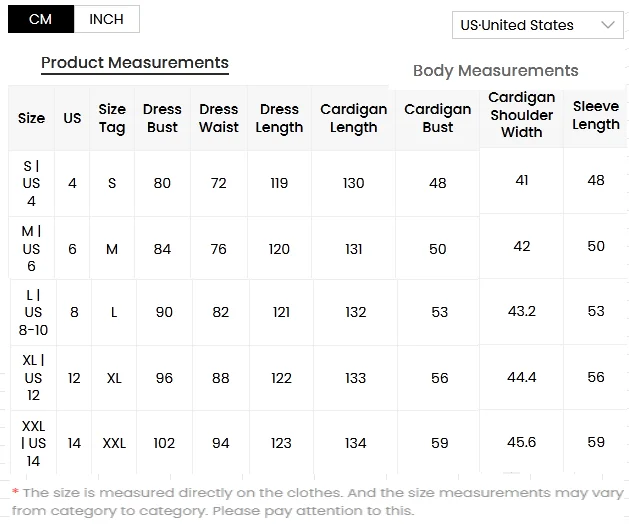Open the US·United States country dropdown

[x=538, y=25]
